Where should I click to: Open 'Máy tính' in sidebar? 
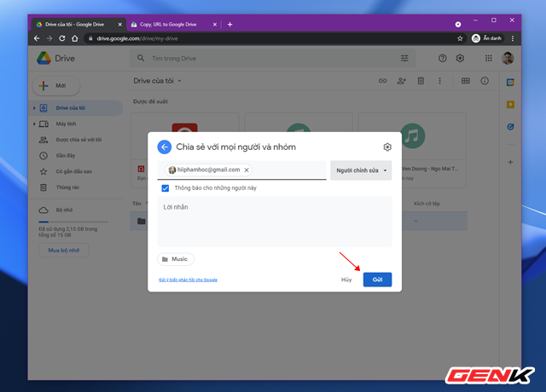pos(66,124)
